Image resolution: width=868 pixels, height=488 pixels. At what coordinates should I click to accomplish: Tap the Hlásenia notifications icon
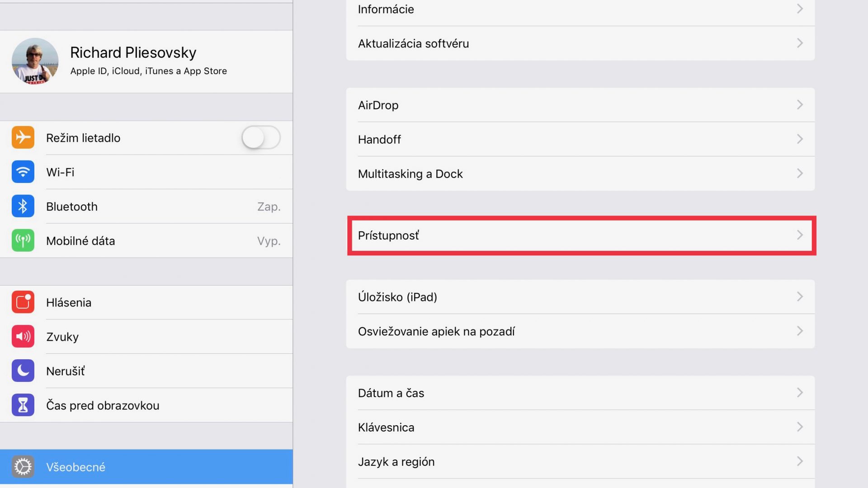pos(23,302)
